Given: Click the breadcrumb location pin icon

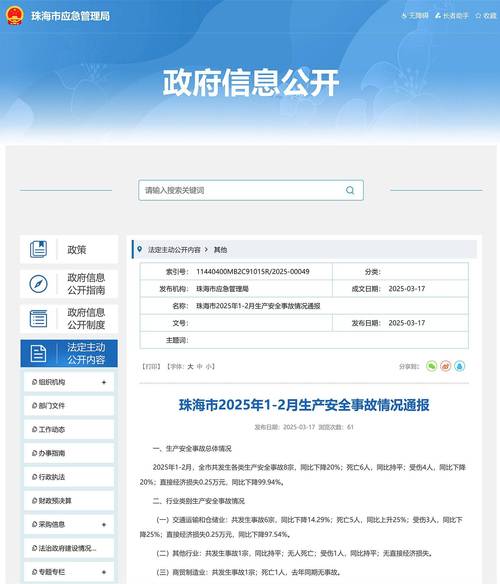Looking at the screenshot, I should pos(140,249).
